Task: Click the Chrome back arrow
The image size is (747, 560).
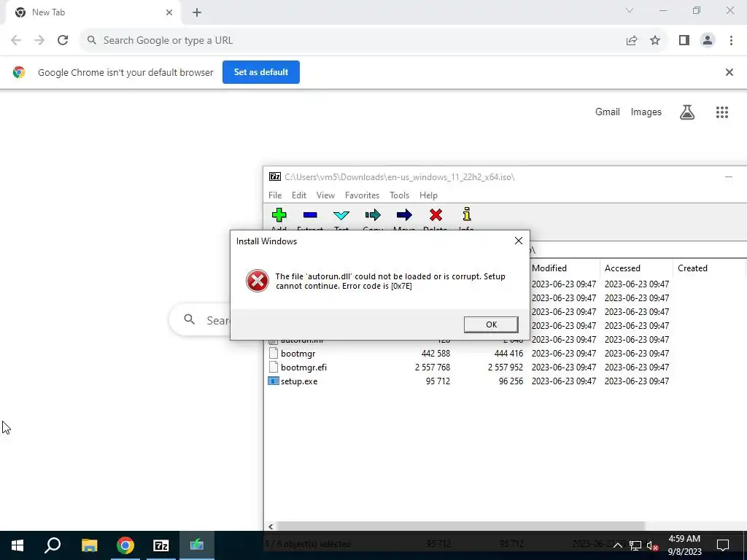Action: (x=16, y=41)
